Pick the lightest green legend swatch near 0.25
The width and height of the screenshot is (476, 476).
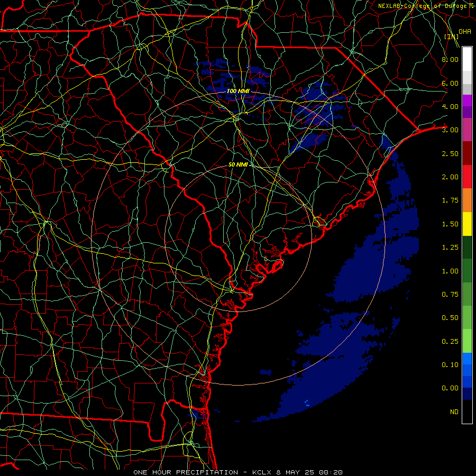(x=467, y=341)
